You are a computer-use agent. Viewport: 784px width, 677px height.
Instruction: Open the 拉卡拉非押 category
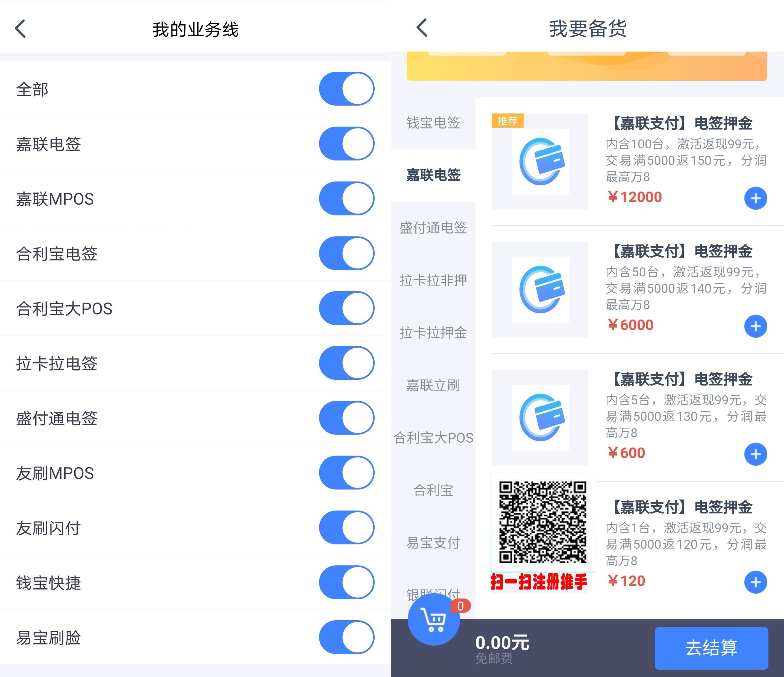433,281
